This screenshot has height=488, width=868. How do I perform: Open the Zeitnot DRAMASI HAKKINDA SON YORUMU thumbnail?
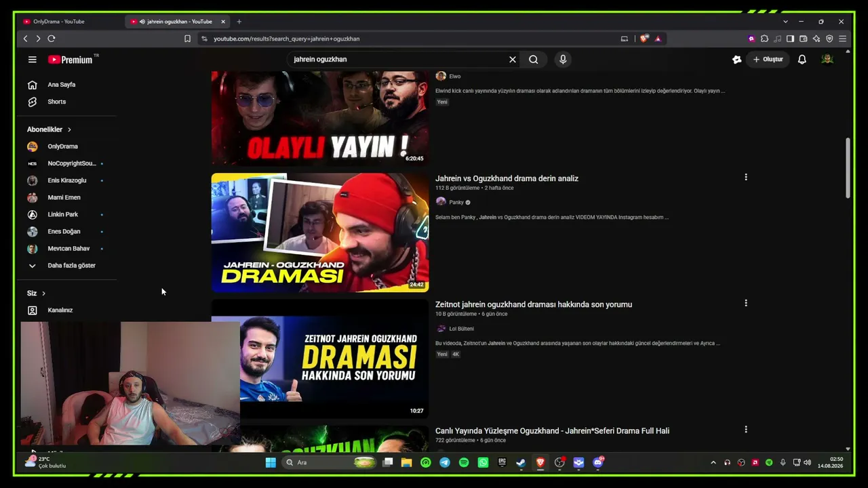[x=319, y=359]
